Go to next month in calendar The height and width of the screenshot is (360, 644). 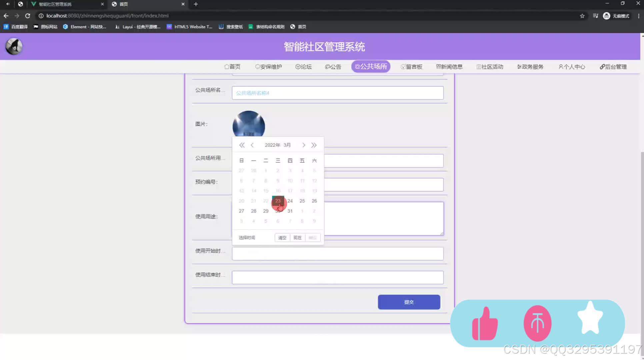click(303, 145)
